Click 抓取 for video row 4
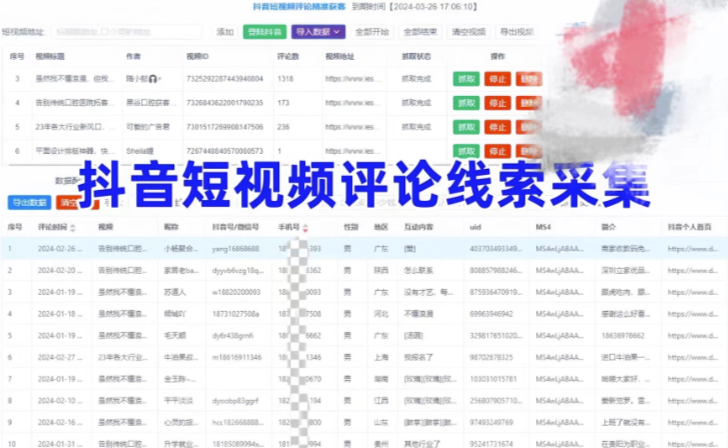728x448 pixels. click(x=466, y=103)
